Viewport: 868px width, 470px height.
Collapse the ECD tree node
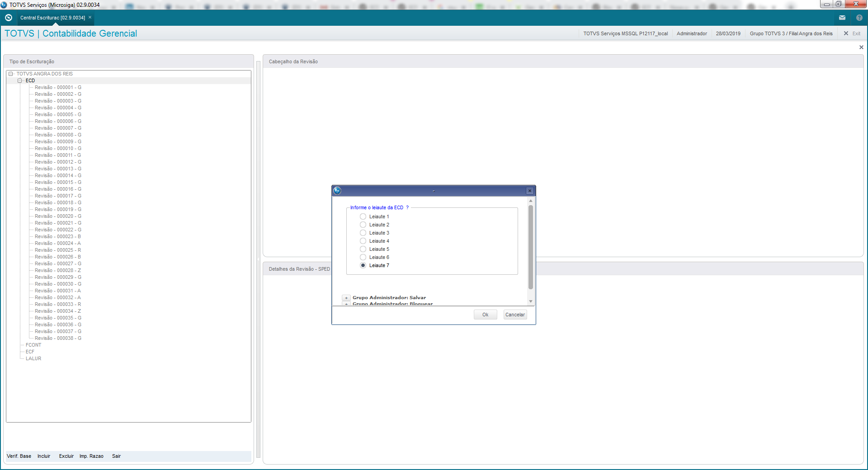click(20, 80)
